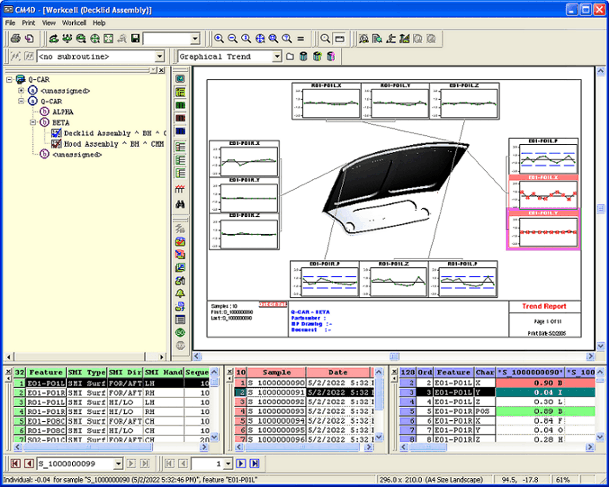The image size is (609, 487).
Task: Expand the top unassigned tree node
Action: [x=22, y=91]
